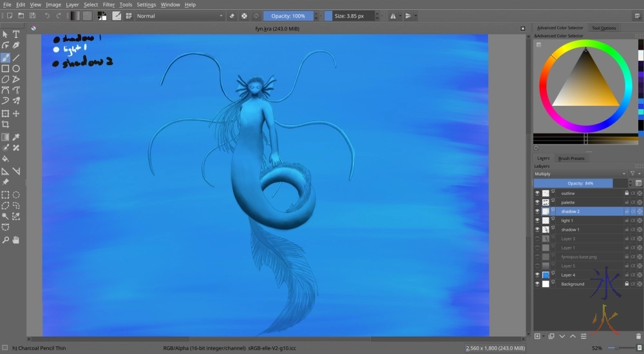
Task: Select the Freehand Brush tool
Action: click(5, 57)
